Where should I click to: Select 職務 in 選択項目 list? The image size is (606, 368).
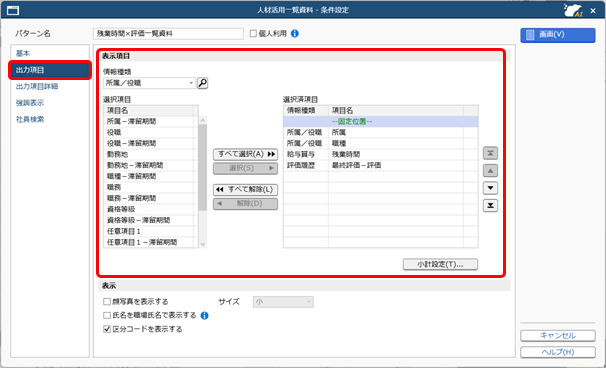point(151,187)
